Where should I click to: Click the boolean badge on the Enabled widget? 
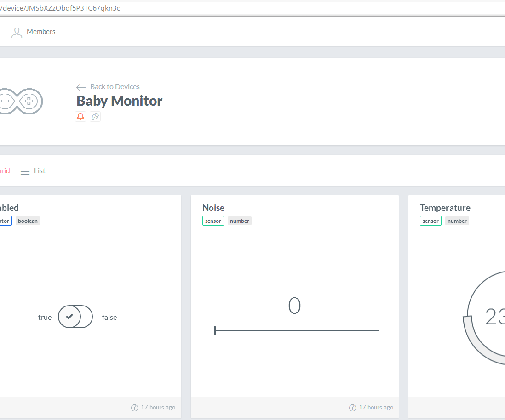click(x=28, y=221)
